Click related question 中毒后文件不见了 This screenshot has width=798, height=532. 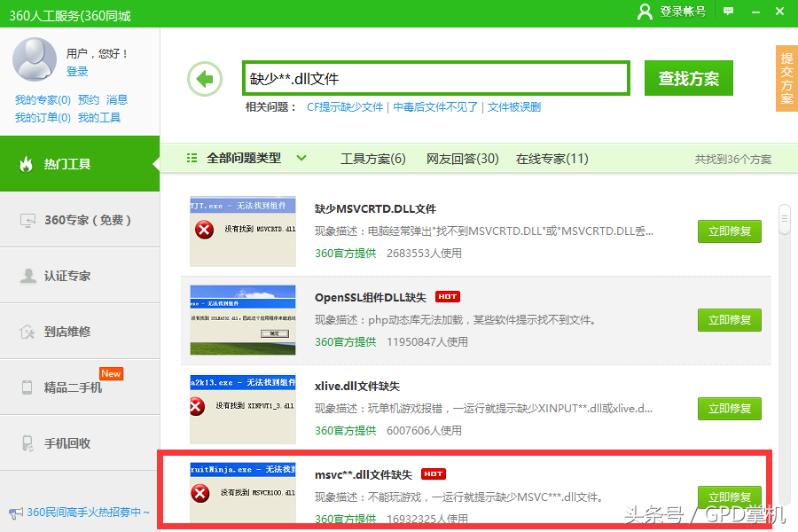tap(435, 107)
